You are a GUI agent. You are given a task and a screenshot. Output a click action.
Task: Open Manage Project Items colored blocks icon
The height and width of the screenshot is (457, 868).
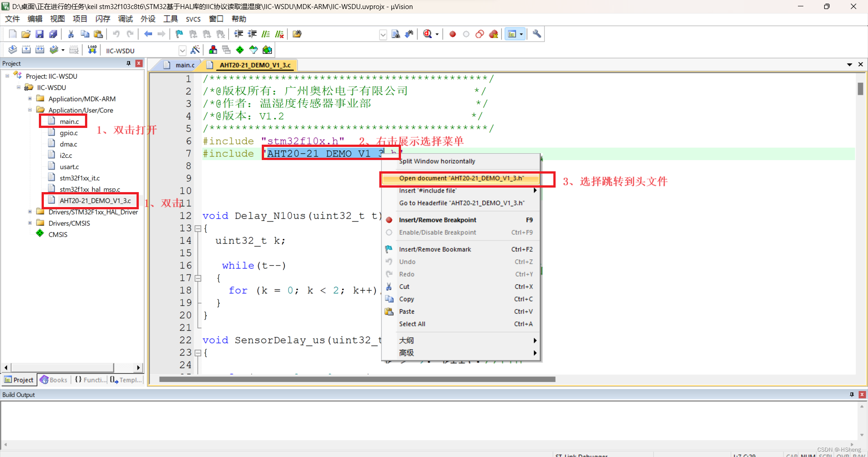tap(213, 50)
